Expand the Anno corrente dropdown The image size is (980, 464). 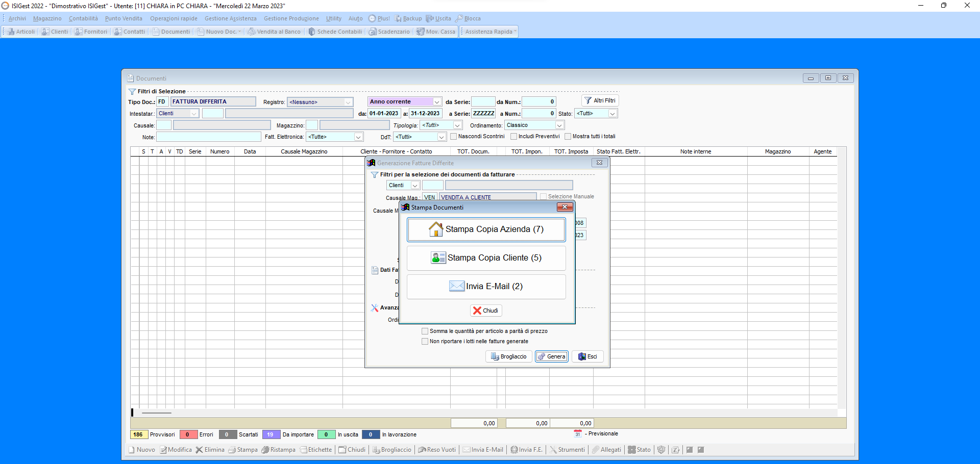(437, 102)
